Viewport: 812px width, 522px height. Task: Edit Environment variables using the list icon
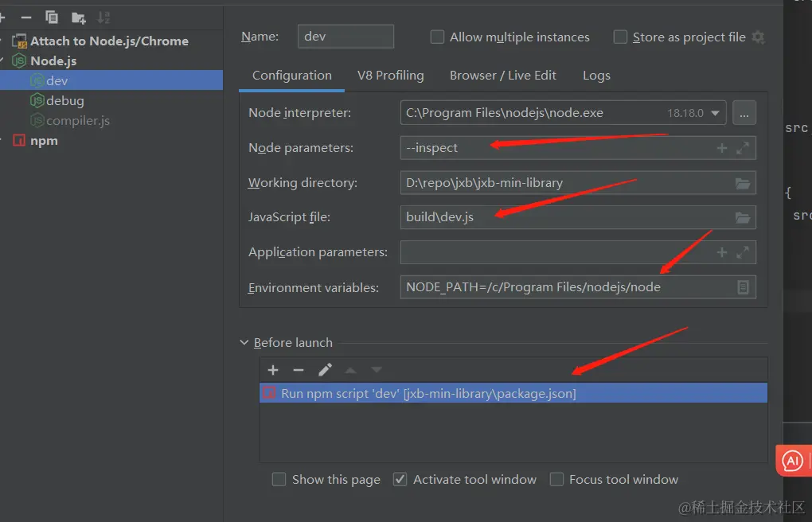pos(743,287)
